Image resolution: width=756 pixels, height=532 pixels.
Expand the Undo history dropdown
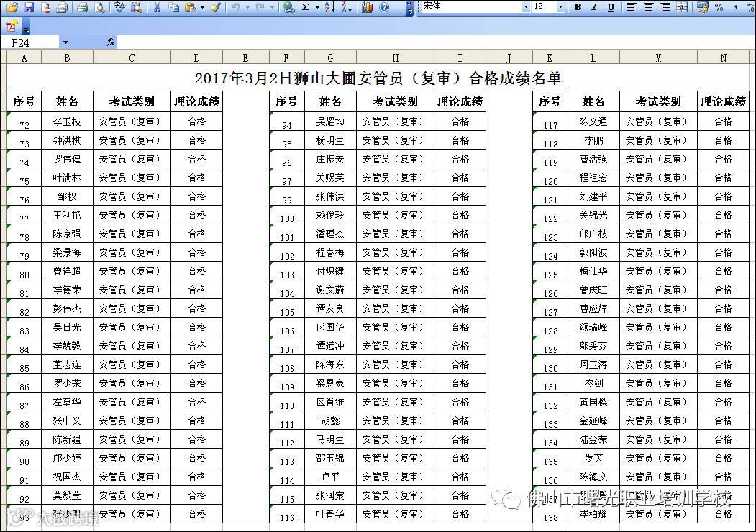coord(247,7)
